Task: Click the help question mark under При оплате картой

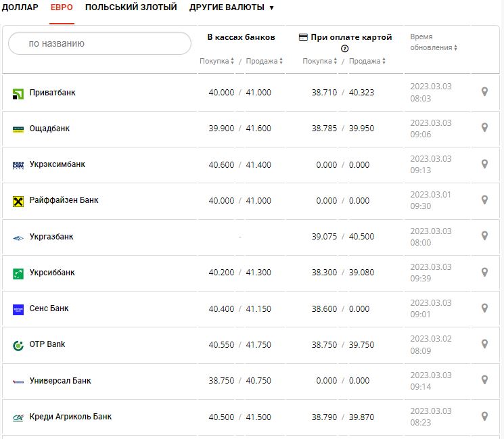Action: (345, 49)
